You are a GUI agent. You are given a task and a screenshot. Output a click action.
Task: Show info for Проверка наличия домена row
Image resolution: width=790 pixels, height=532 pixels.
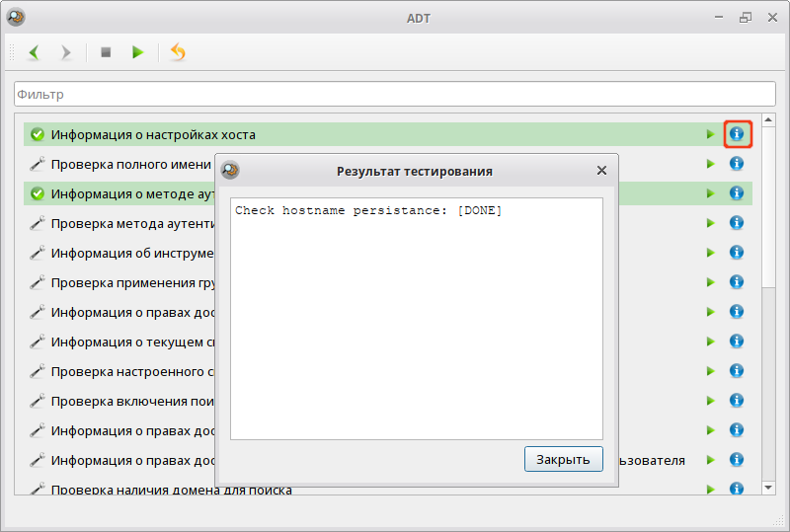737,489
